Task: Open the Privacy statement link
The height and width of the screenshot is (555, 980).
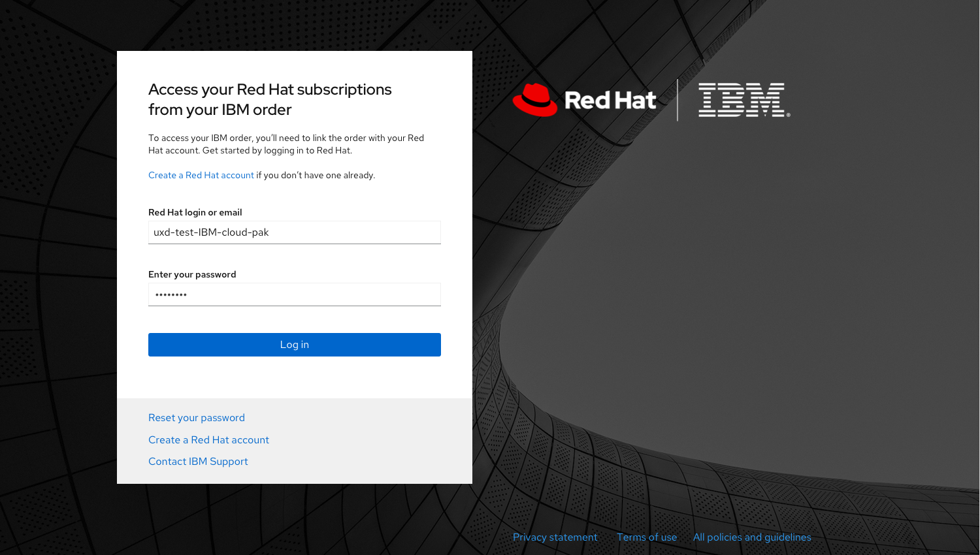Action: (555, 537)
